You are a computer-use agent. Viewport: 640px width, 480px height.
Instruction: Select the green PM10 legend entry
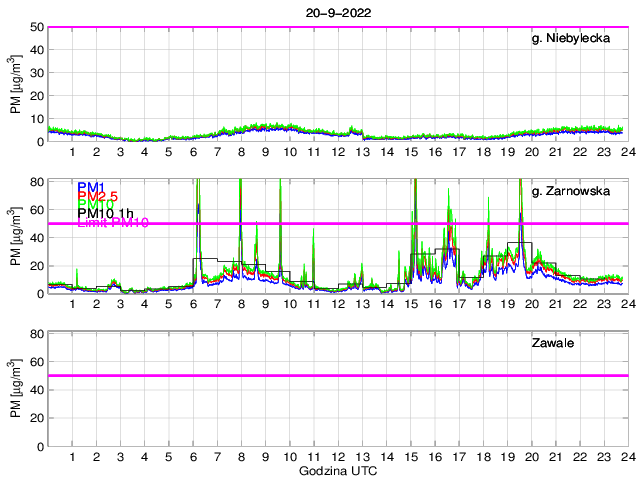click(x=96, y=207)
